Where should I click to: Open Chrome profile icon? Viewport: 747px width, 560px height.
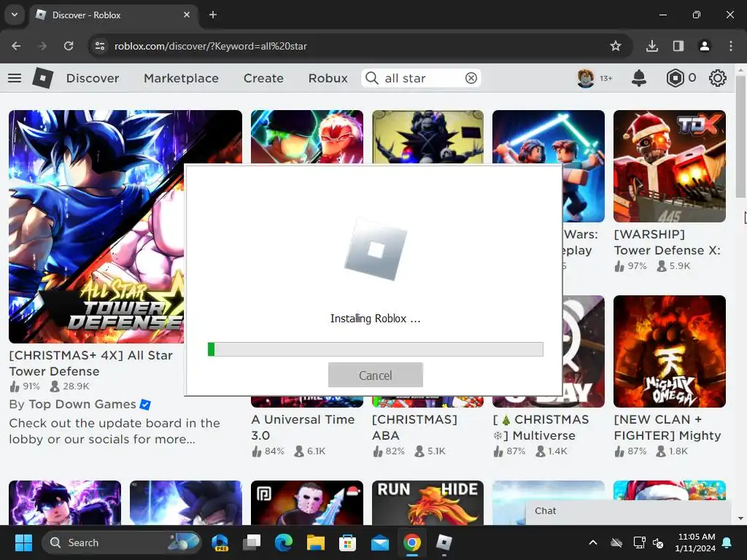point(704,46)
